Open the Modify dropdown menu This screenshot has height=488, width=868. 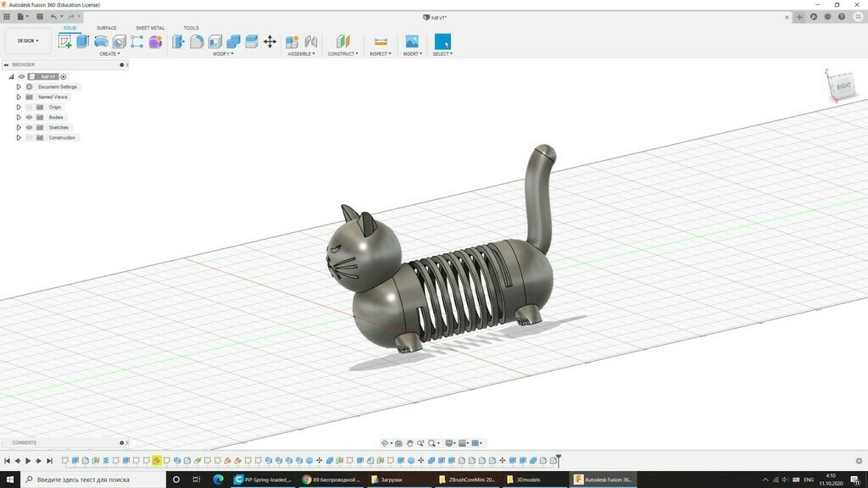[x=222, y=53]
